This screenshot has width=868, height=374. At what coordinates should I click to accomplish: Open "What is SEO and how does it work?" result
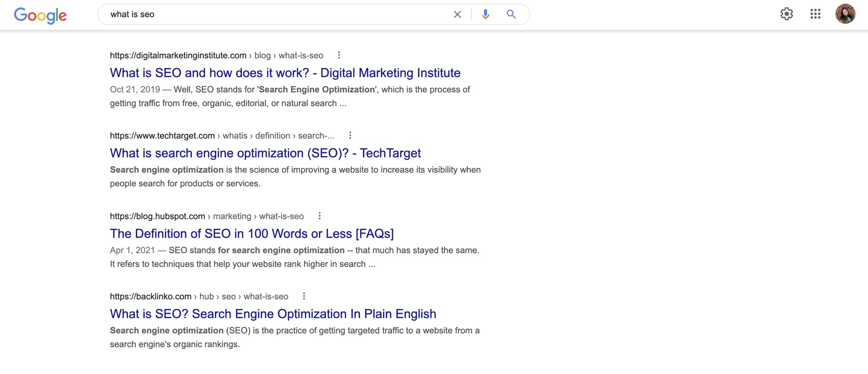pos(285,73)
